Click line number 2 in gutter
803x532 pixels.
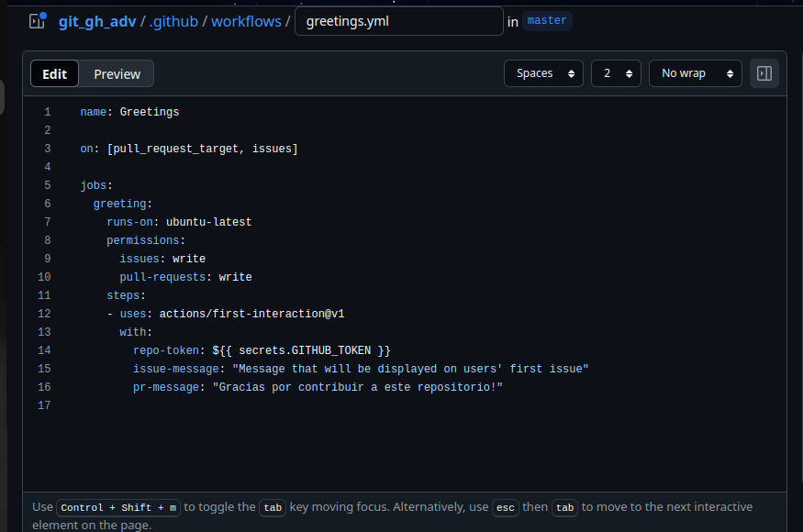point(47,130)
